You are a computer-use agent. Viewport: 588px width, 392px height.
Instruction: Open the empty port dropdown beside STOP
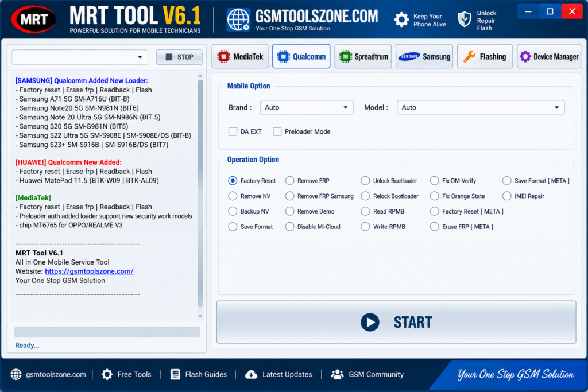point(79,57)
